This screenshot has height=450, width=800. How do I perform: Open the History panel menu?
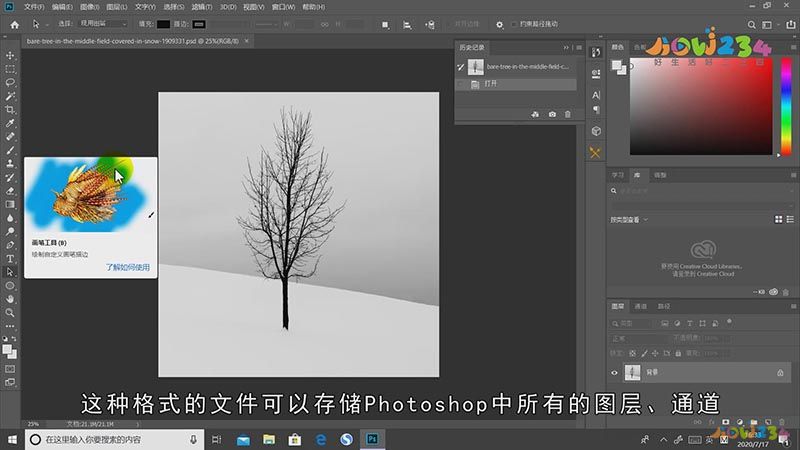[579, 47]
